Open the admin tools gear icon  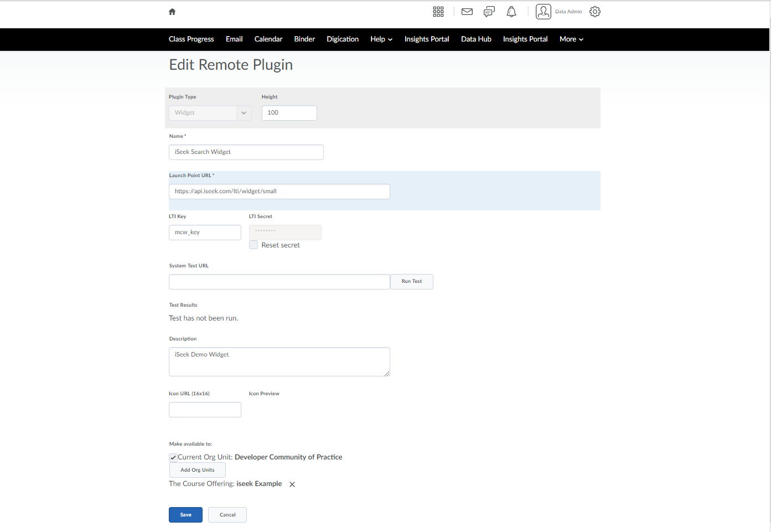tap(595, 12)
